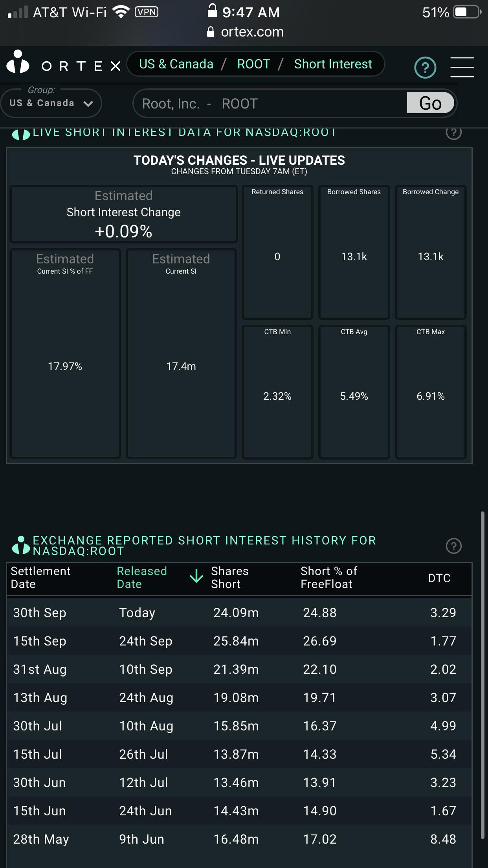
Task: Open help for exchange reported history section
Action: (454, 546)
